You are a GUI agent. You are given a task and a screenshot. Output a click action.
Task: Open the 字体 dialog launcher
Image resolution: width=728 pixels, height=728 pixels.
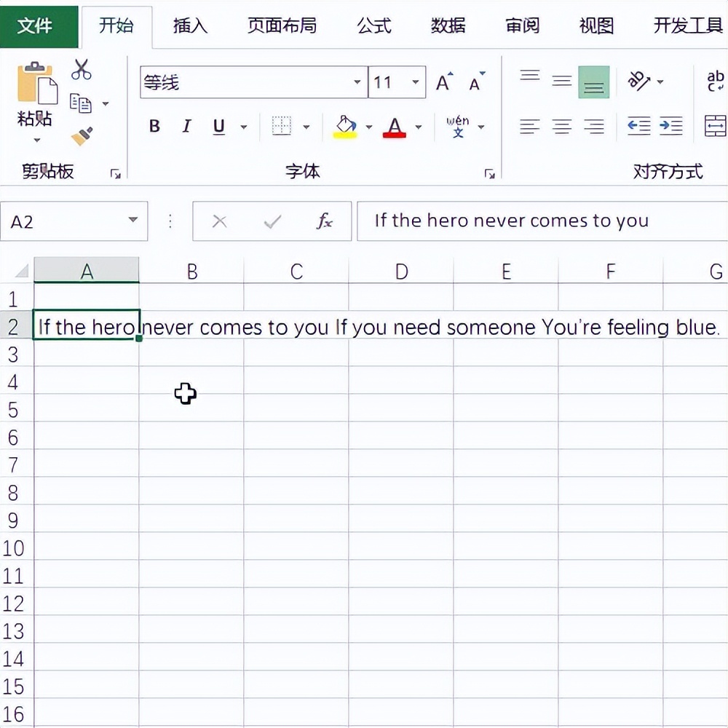(489, 174)
